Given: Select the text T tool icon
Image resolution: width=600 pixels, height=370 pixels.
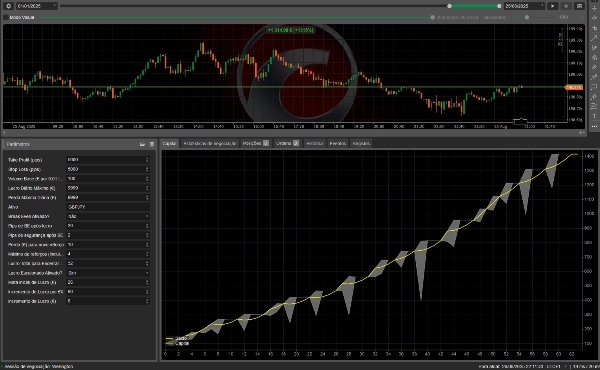Looking at the screenshot, I should coord(594,116).
